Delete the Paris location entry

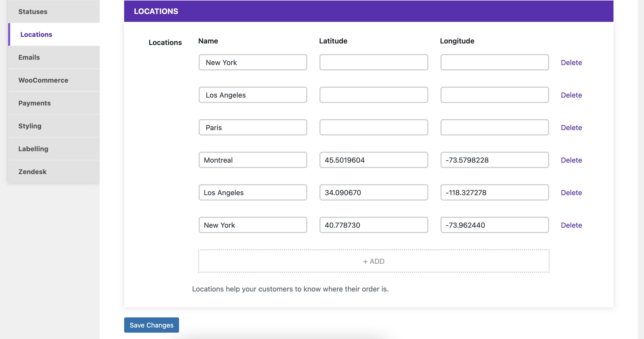click(572, 127)
